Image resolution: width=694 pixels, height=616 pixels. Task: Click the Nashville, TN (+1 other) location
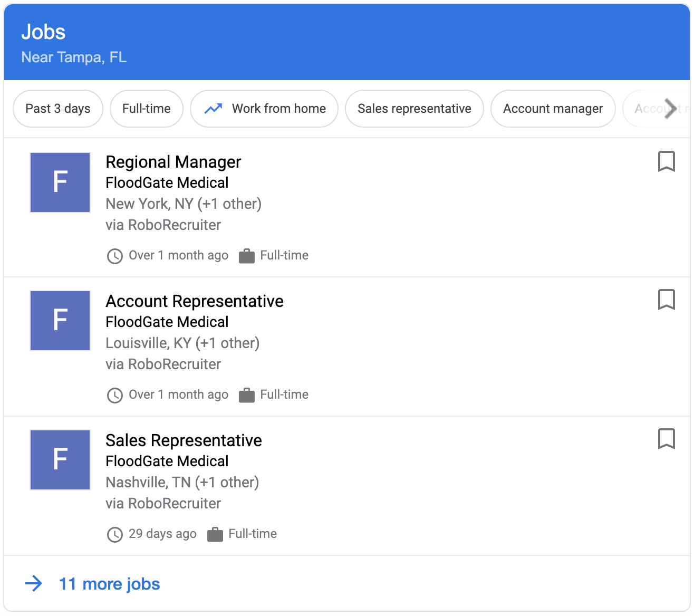[x=182, y=482]
